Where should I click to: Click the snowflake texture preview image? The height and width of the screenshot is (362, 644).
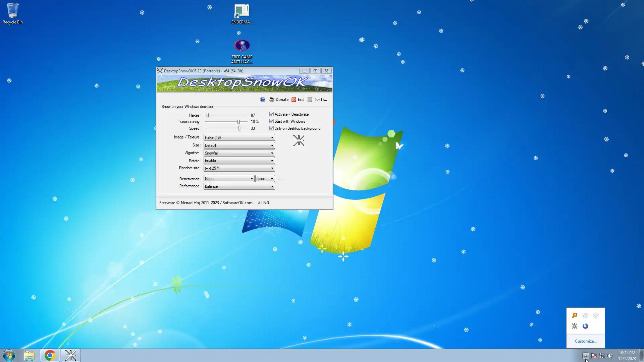tap(299, 140)
